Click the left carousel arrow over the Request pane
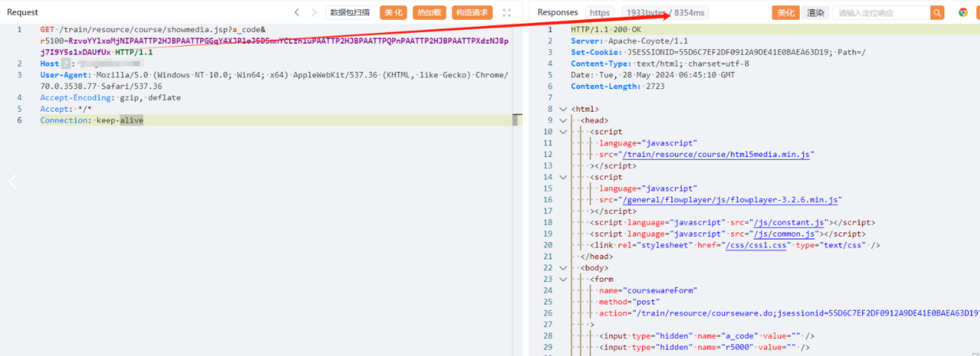Viewport: 980px width, 356px height. (12, 182)
